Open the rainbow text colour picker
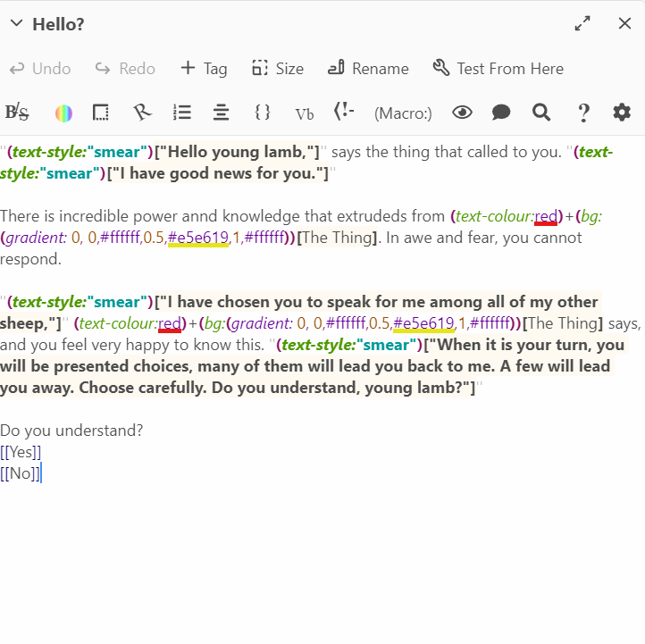This screenshot has width=645, height=644. coord(63,113)
